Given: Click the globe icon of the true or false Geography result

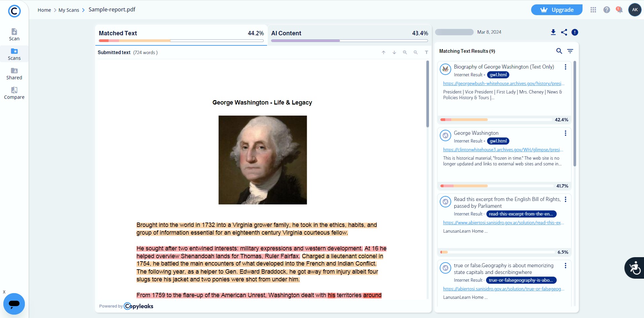Looking at the screenshot, I should pyautogui.click(x=445, y=268).
